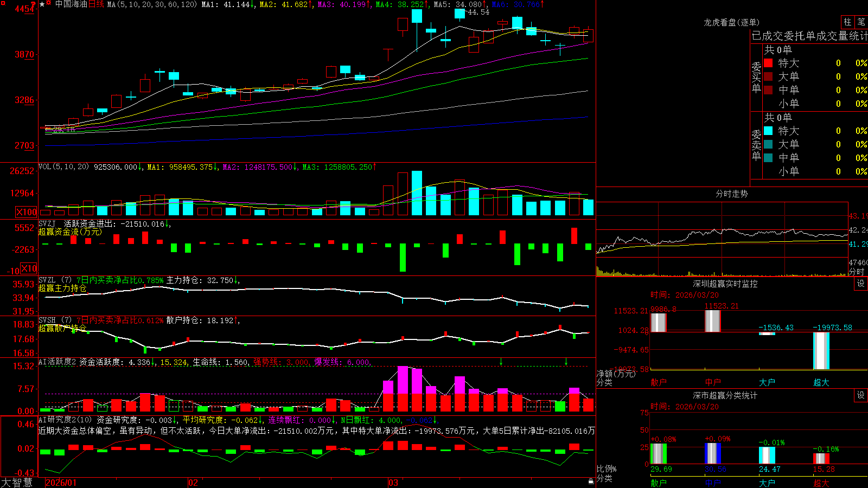Click the 近期大资金总体偏空 analysis text line
Screen dimensions: 868x488
point(316,431)
